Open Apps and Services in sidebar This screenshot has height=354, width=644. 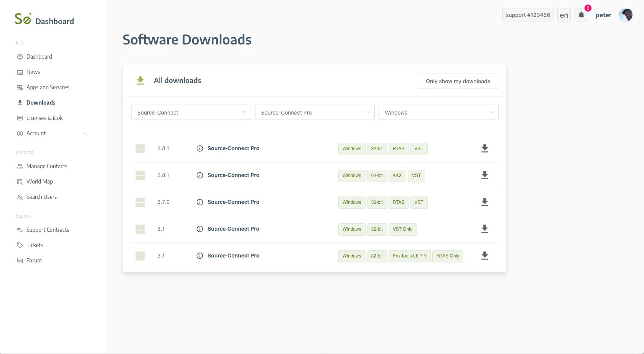[x=48, y=87]
